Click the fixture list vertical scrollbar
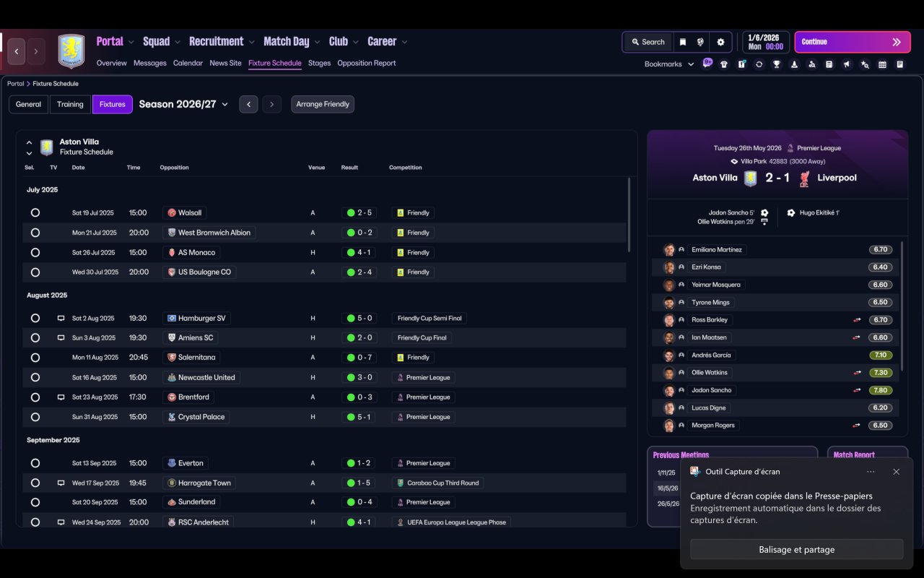 [x=629, y=215]
